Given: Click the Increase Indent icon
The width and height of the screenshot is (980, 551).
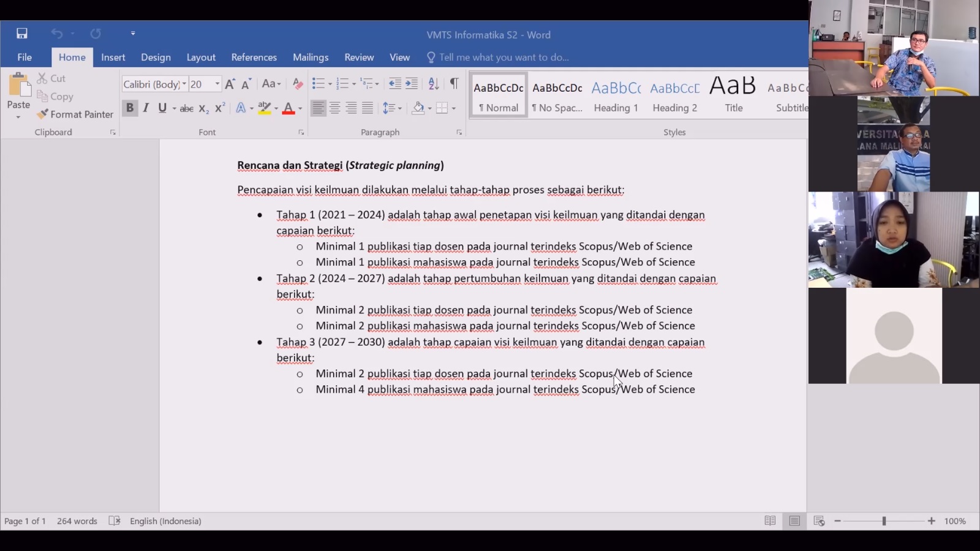Looking at the screenshot, I should [x=412, y=84].
